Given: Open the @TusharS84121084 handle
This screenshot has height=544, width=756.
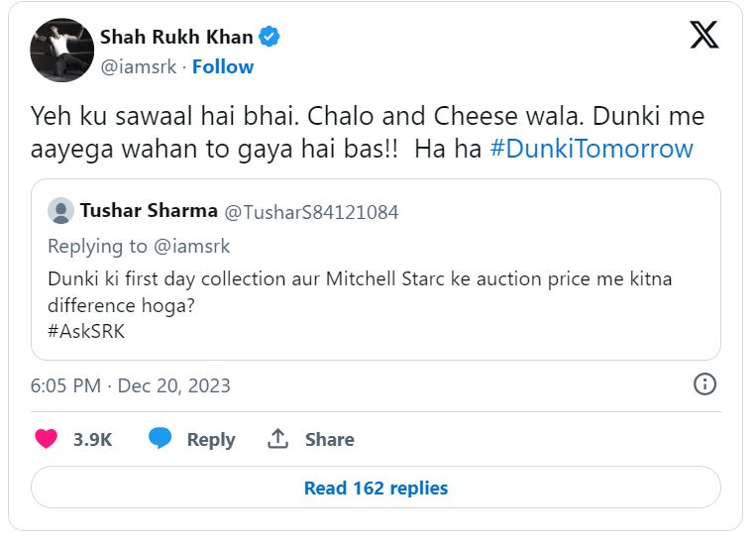Looking at the screenshot, I should pos(311,212).
